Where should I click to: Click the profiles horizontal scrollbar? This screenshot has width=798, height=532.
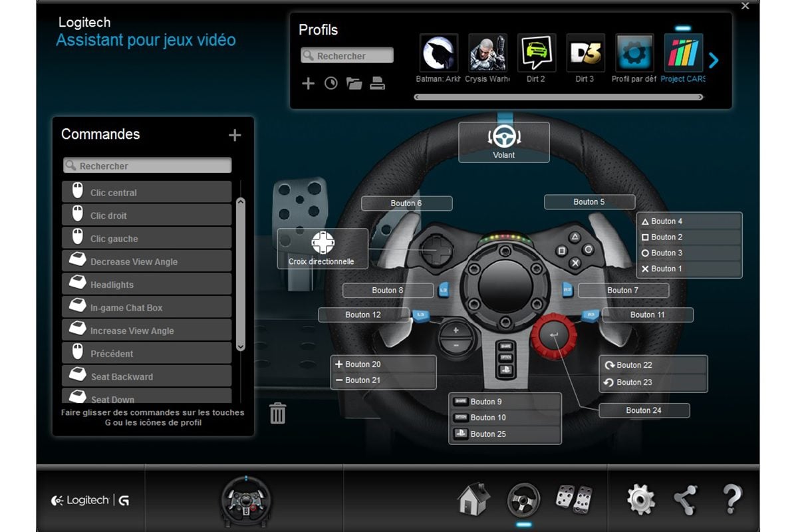559,97
